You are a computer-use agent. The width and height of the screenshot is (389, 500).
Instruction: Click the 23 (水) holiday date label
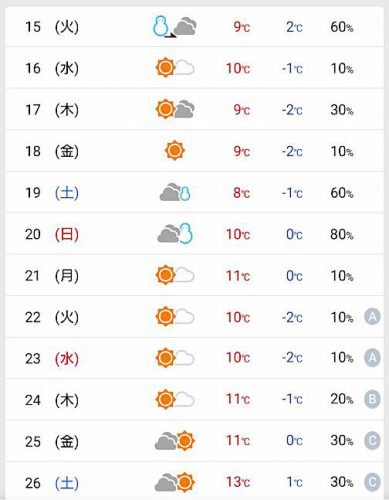(x=52, y=359)
